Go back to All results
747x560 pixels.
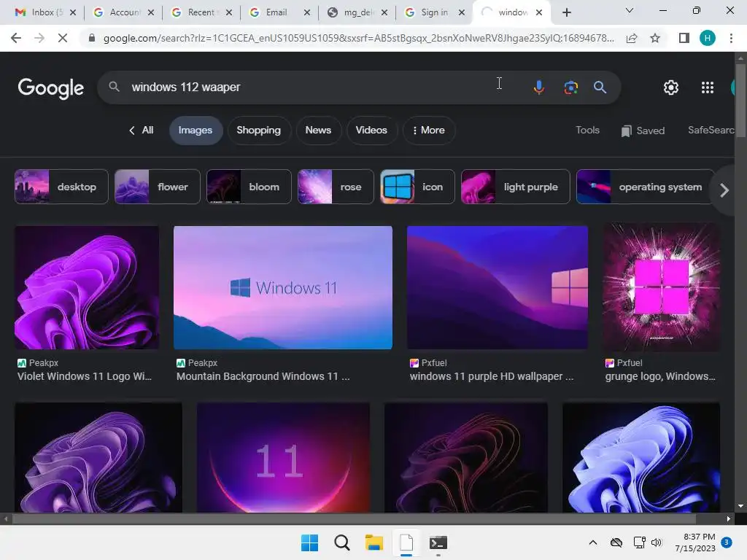point(142,130)
